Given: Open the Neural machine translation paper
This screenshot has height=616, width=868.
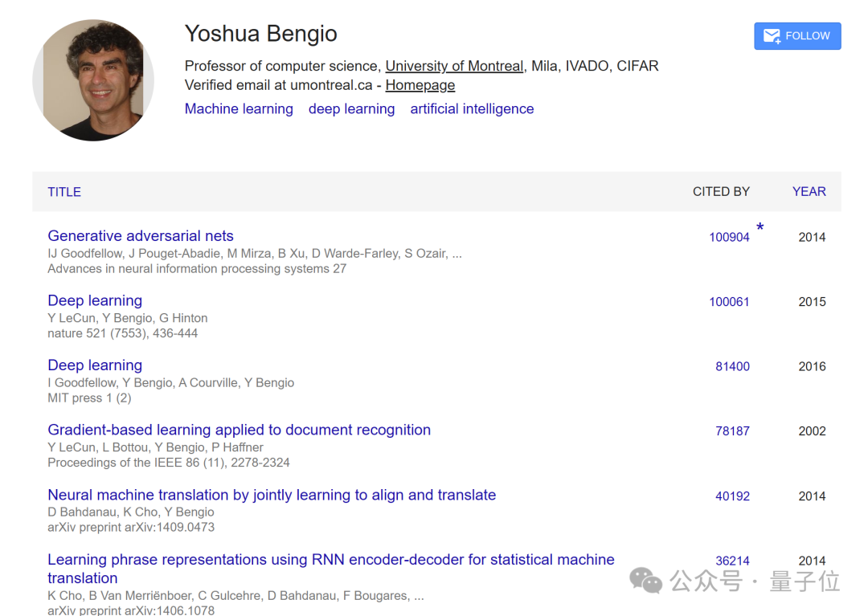Looking at the screenshot, I should (x=272, y=495).
